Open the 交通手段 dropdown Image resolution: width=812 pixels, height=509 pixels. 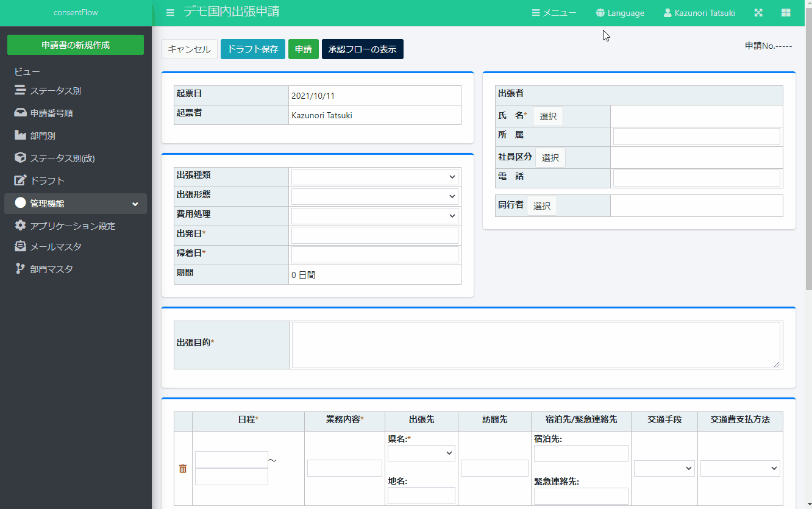pos(664,468)
